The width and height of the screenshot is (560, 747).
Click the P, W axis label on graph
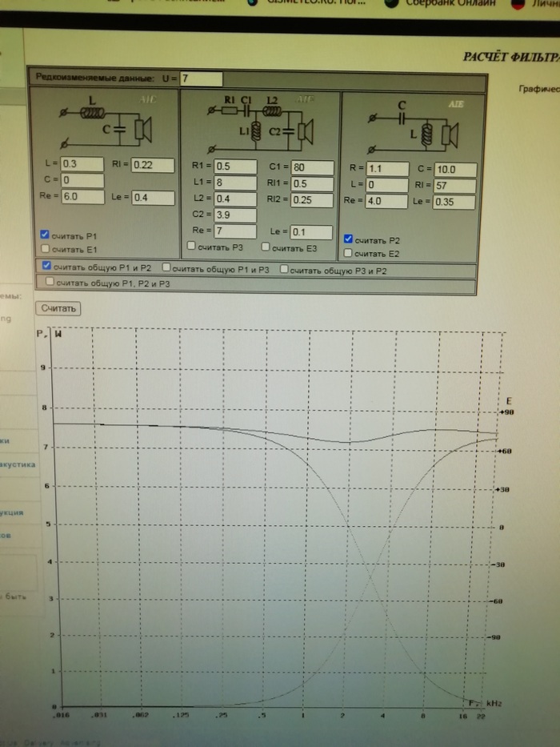coord(49,334)
